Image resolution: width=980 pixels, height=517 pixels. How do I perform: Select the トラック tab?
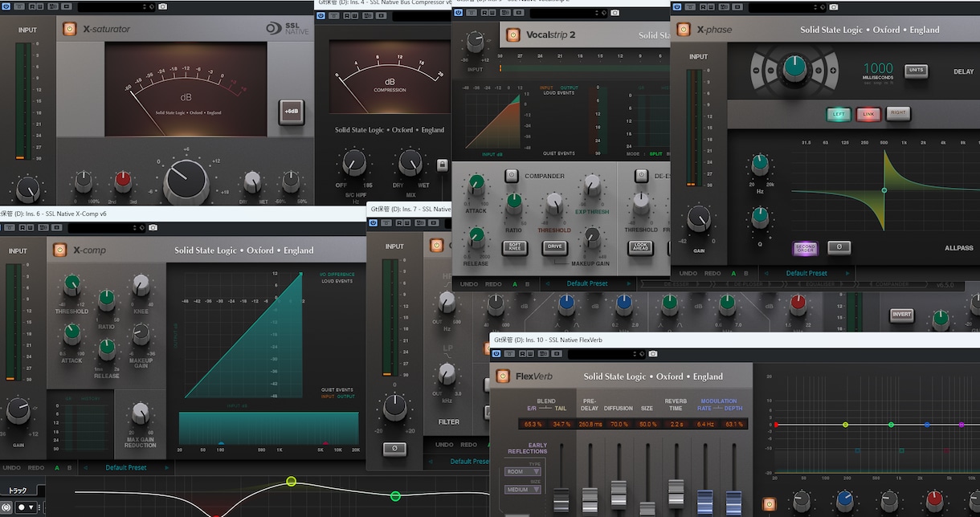click(x=18, y=489)
